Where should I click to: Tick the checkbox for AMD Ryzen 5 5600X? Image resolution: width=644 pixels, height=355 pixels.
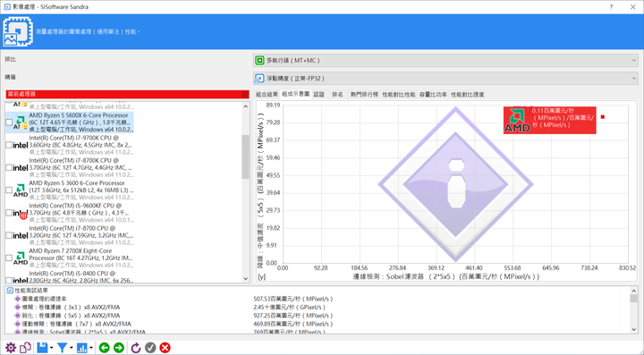pyautogui.click(x=9, y=123)
